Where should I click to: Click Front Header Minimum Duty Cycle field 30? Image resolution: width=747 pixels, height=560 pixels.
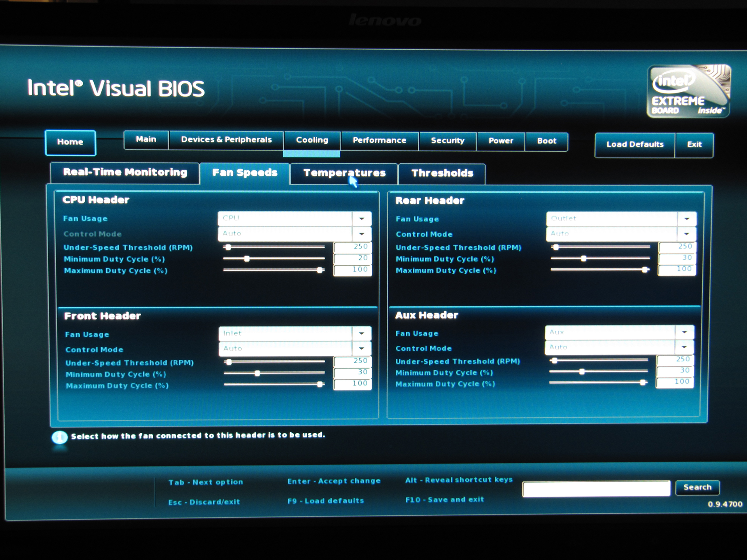pyautogui.click(x=352, y=373)
